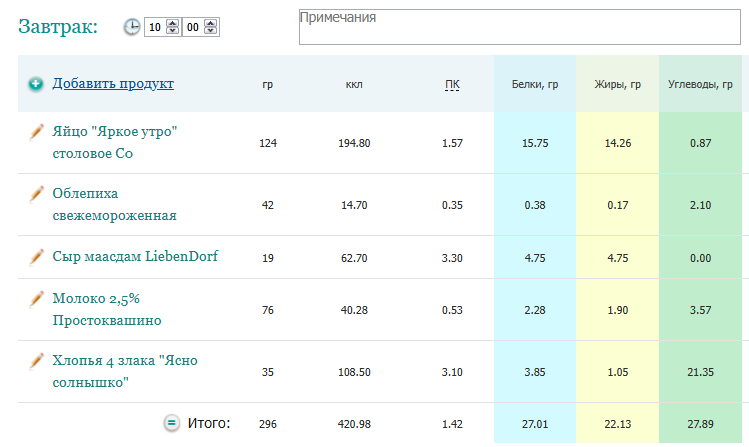Screen dimensions: 749x447
Task: Select milk carbs value 3.57
Action: 700,310
